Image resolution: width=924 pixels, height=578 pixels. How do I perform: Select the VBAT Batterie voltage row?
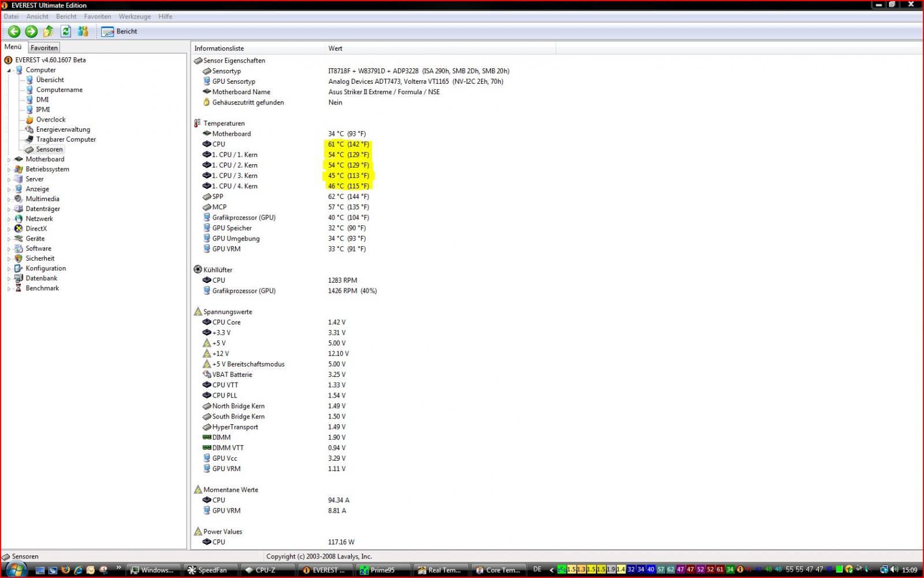[274, 375]
